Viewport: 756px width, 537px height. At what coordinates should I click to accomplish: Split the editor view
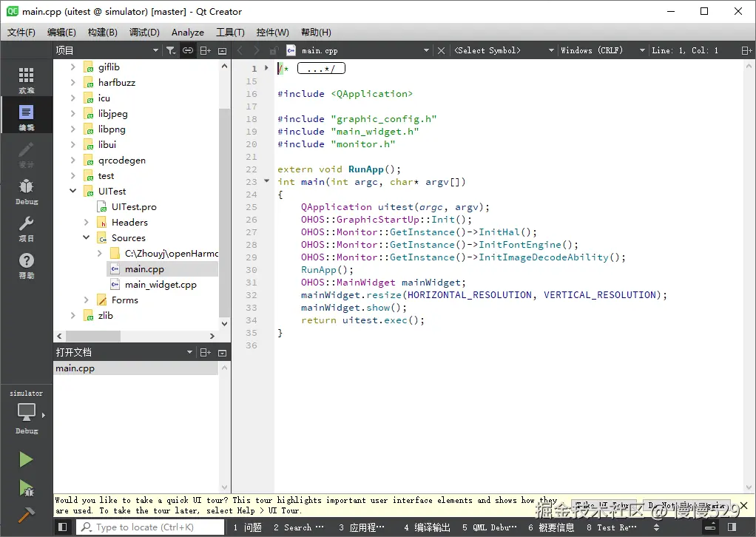pyautogui.click(x=746, y=50)
